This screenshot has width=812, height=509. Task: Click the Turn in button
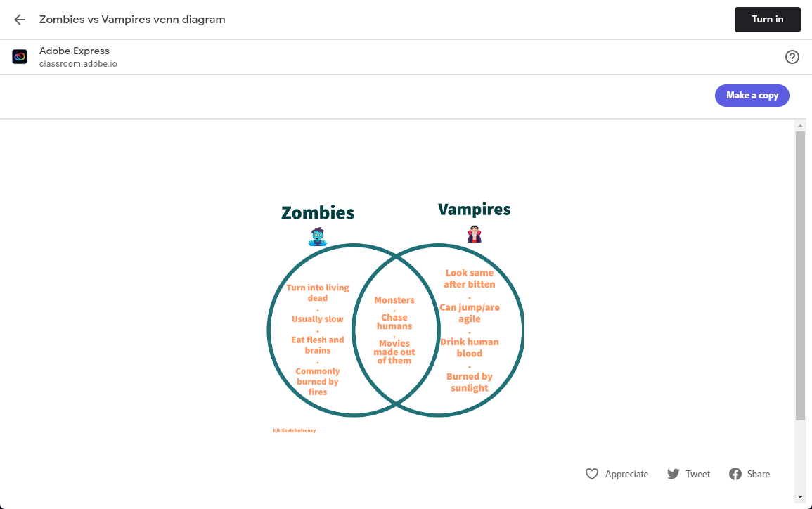767,20
